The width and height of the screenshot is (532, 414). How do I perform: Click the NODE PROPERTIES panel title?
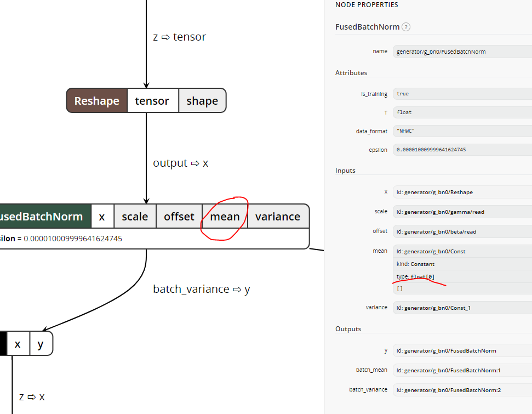(x=367, y=5)
